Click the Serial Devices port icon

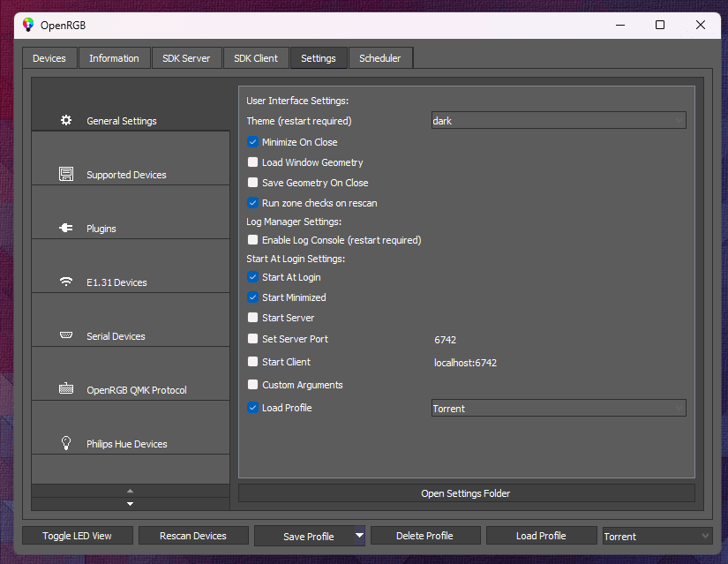point(66,335)
